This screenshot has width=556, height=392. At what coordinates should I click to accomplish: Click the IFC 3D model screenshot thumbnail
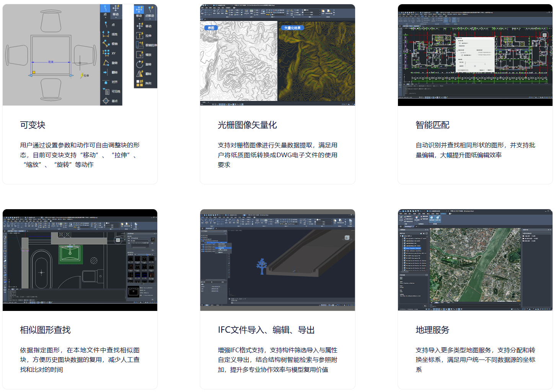(277, 260)
